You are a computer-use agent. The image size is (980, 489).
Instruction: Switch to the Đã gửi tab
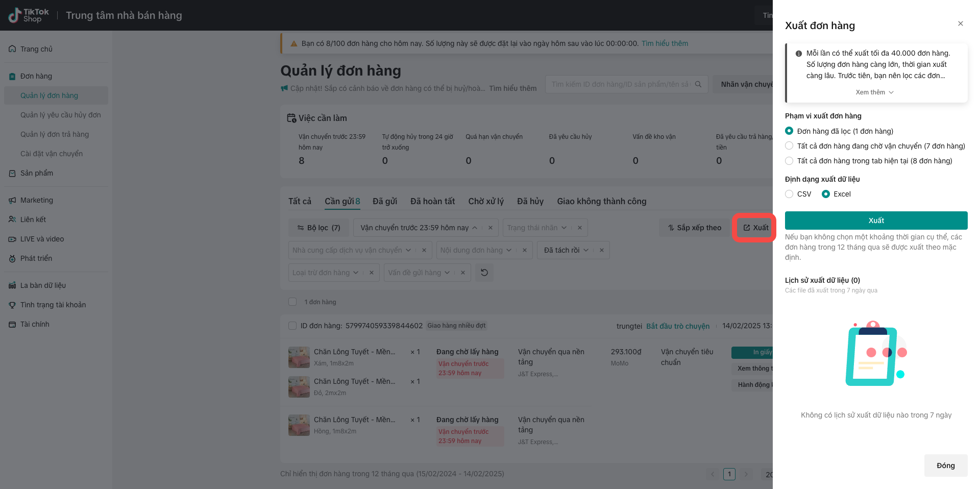pos(384,201)
